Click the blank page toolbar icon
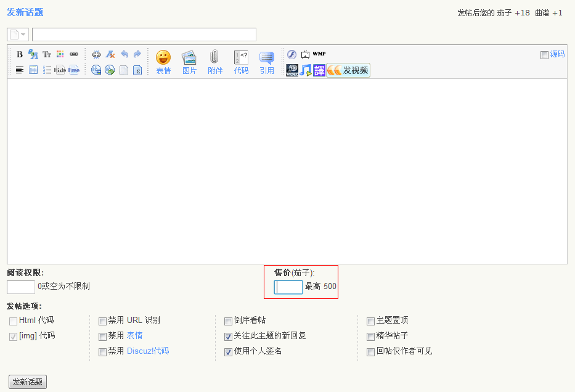The image size is (575, 392). pos(124,70)
